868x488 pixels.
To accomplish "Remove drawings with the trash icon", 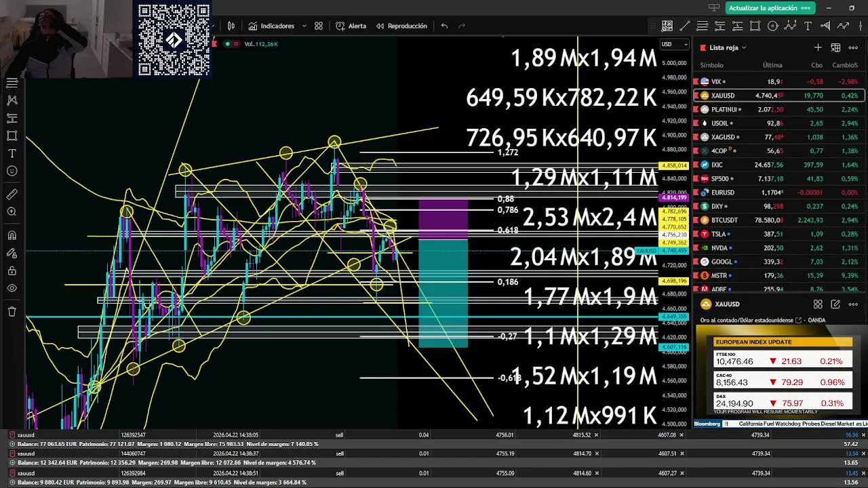I will [12, 312].
